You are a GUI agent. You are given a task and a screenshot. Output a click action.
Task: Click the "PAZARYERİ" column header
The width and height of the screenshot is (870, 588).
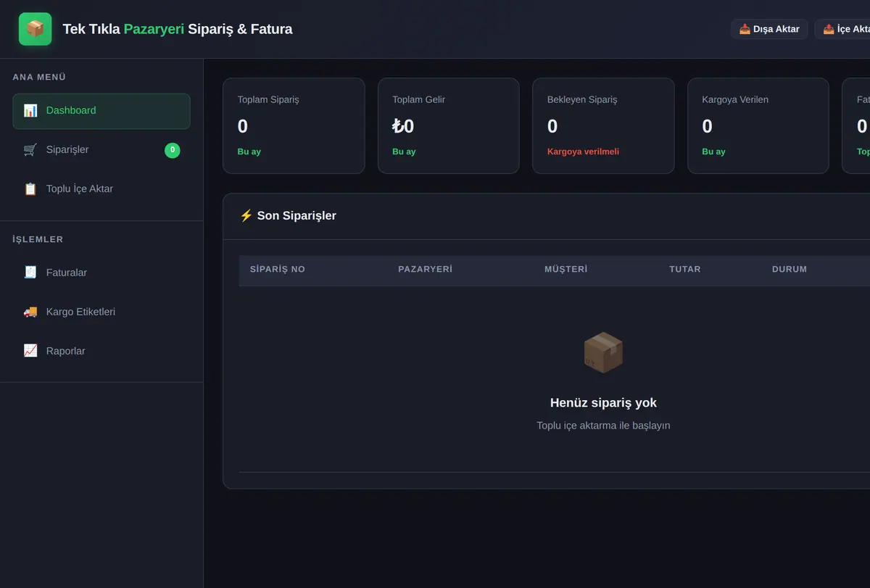(426, 269)
